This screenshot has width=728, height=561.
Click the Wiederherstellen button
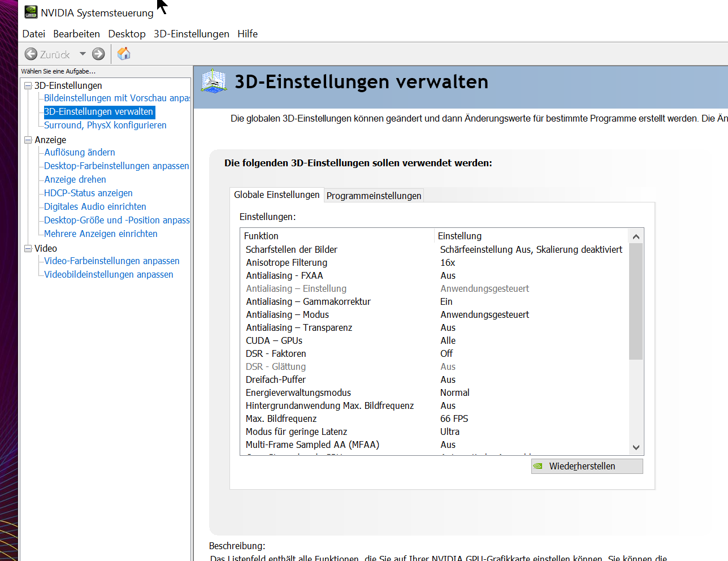587,466
